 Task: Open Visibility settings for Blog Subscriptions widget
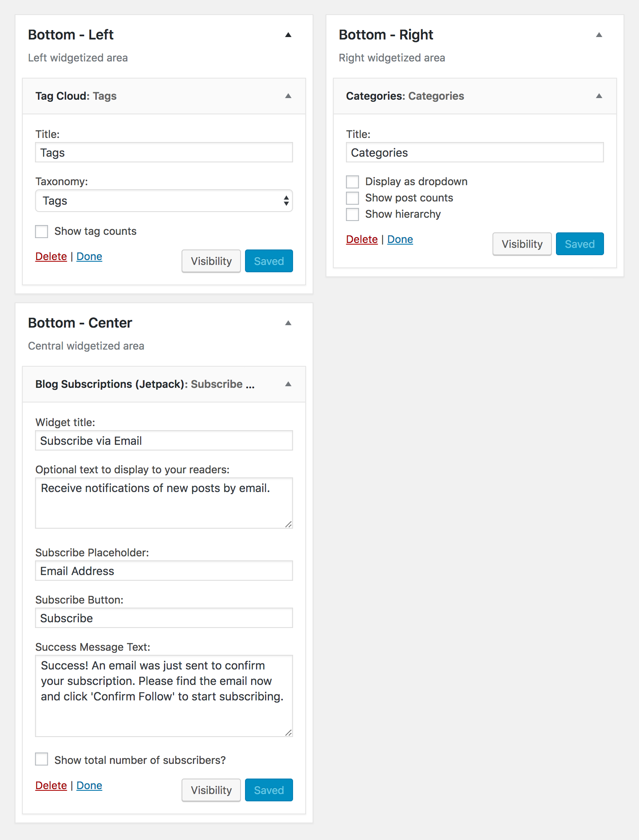[x=211, y=790]
